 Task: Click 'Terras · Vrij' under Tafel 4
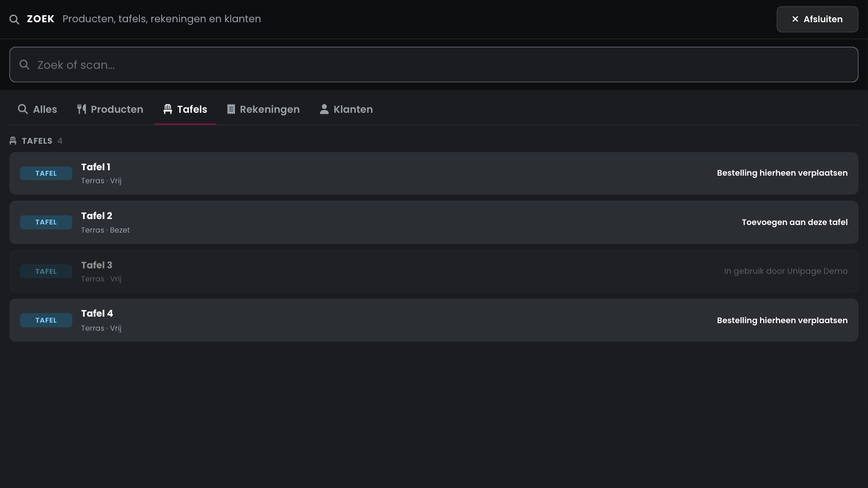(x=101, y=328)
